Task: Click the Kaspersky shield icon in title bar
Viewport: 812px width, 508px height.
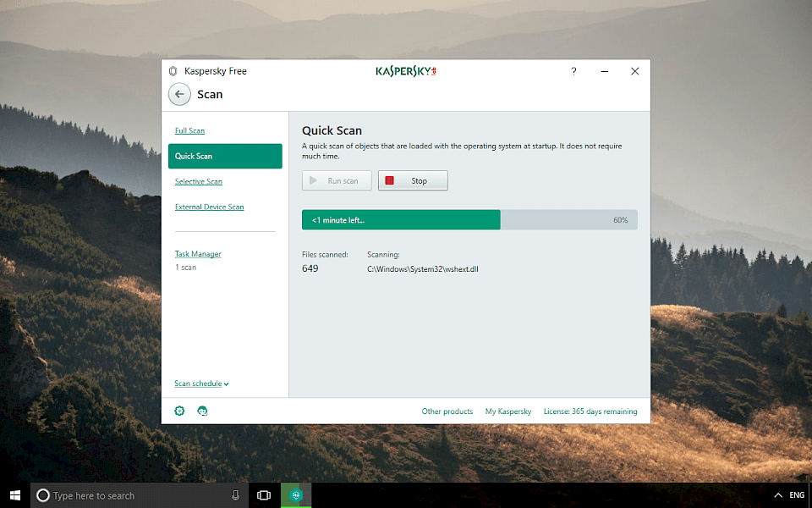Action: (173, 71)
